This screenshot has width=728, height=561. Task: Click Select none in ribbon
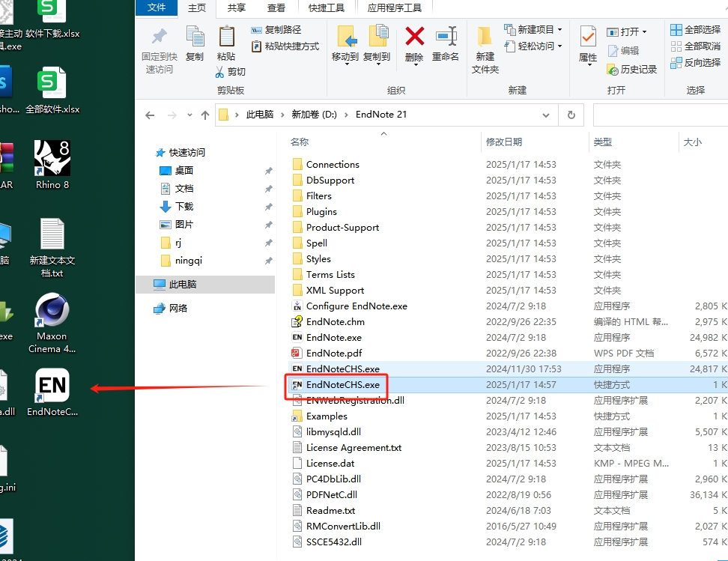pyautogui.click(x=695, y=46)
